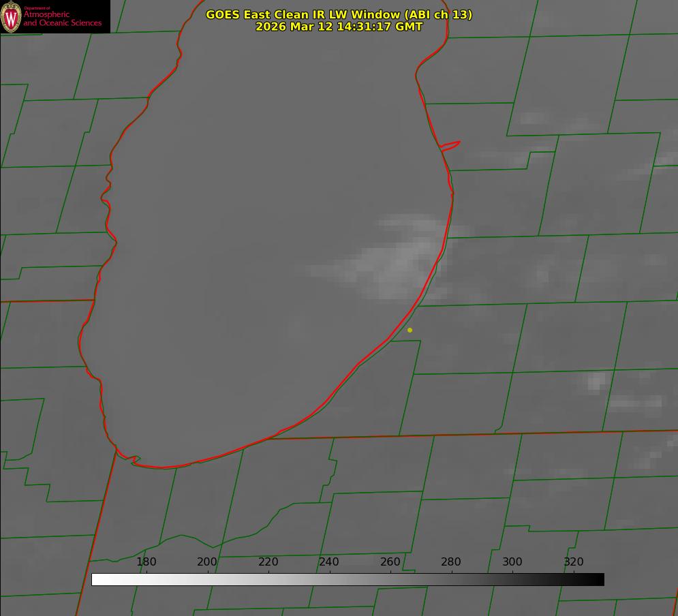The height and width of the screenshot is (616, 678).
Task: Click the GOES East Clean IR title
Action: tap(339, 14)
